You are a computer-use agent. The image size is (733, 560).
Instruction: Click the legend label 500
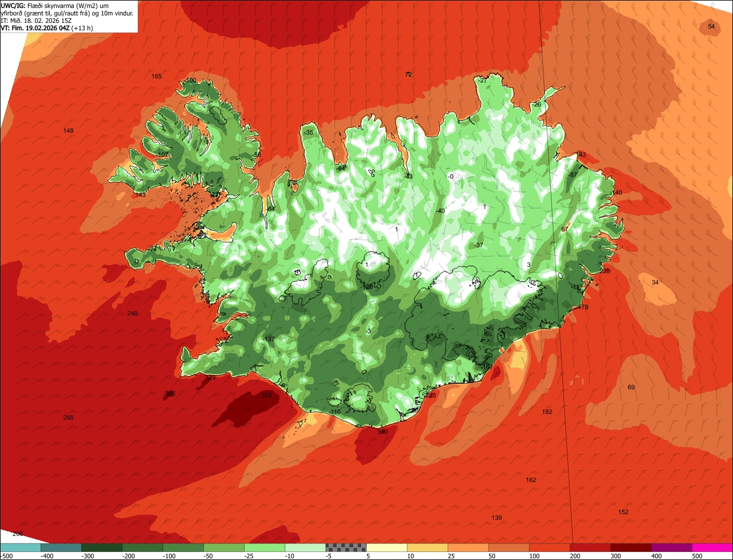coord(697,556)
